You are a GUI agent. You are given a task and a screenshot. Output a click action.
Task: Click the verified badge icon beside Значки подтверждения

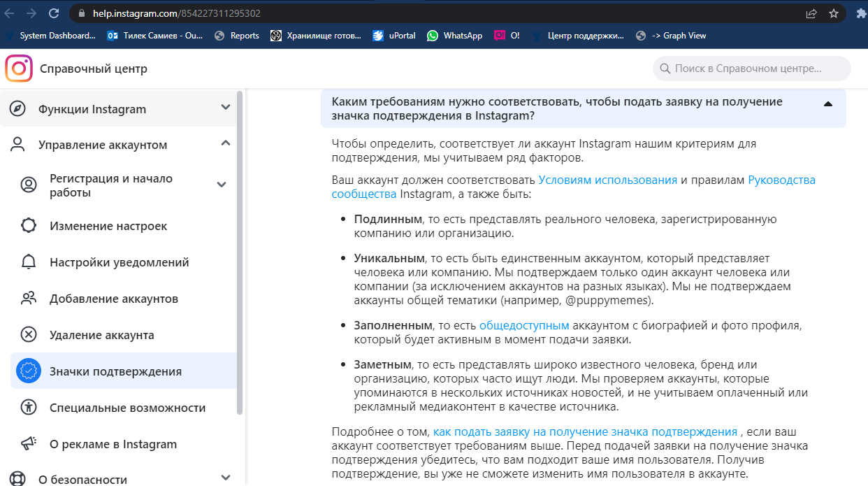(28, 371)
